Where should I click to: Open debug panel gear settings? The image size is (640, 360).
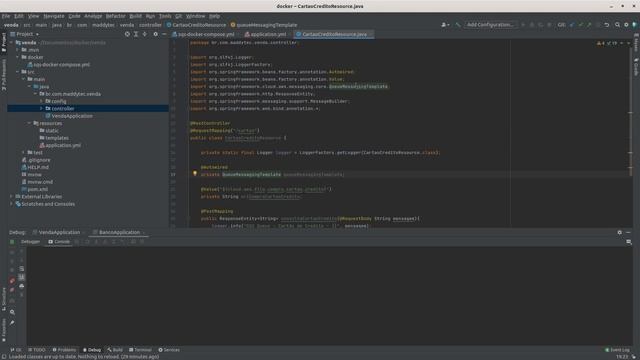point(620,232)
